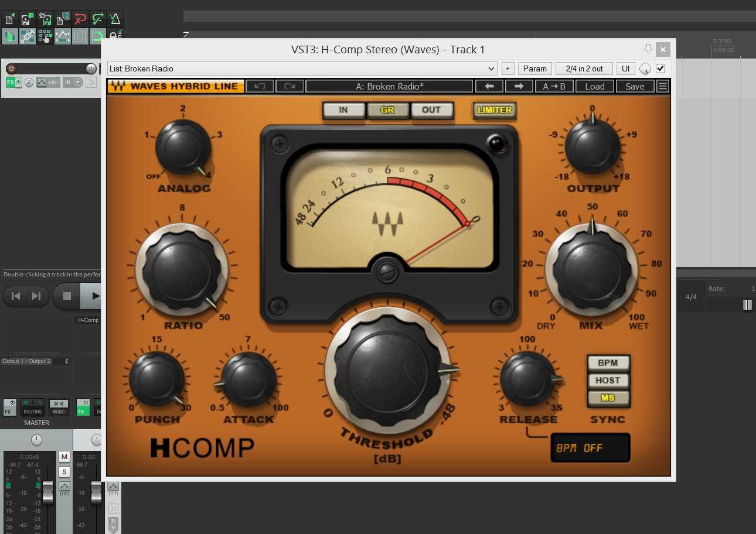Toggle snap toolbar icon
Viewport: 756px width, 534px height.
98,36
